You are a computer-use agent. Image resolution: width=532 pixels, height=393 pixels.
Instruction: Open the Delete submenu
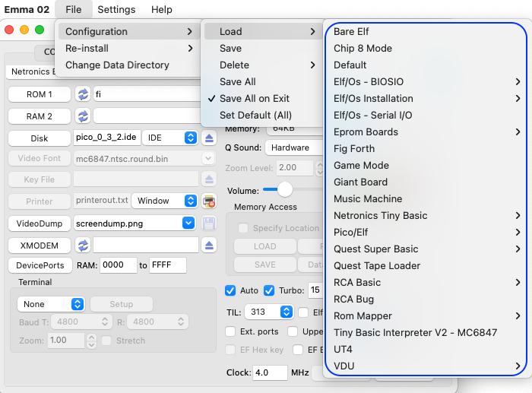pos(261,65)
